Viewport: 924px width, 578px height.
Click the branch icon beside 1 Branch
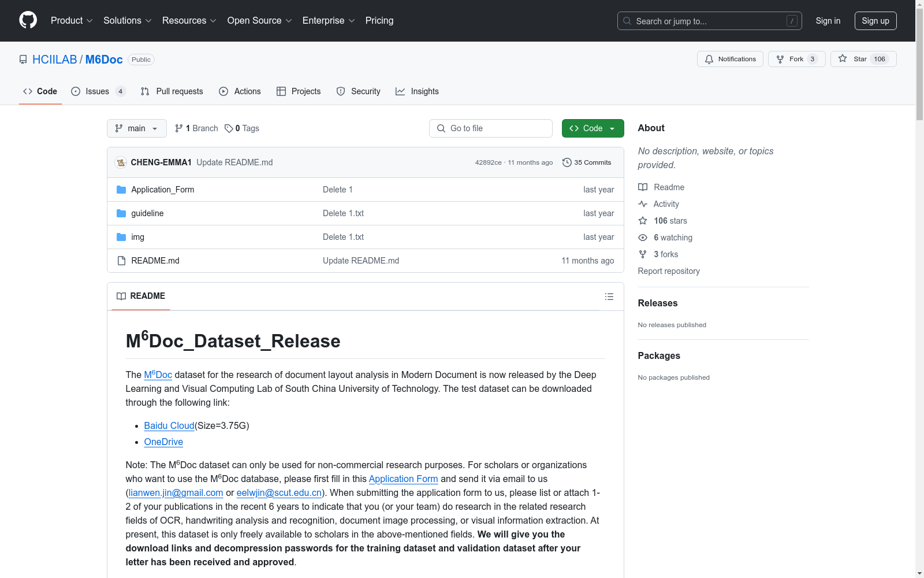point(179,128)
